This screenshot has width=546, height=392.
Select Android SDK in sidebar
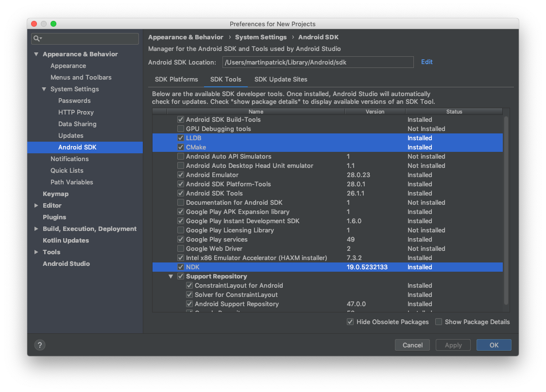pos(85,147)
